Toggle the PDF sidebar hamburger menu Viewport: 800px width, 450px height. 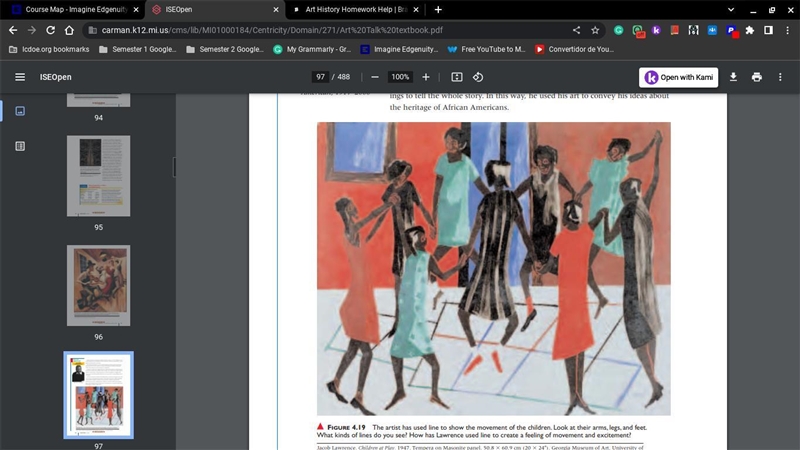tap(20, 77)
